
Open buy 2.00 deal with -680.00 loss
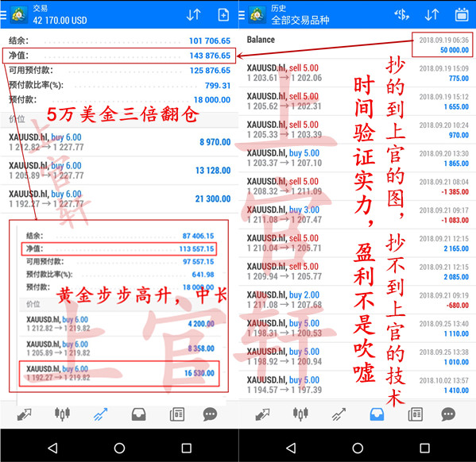(x=358, y=300)
